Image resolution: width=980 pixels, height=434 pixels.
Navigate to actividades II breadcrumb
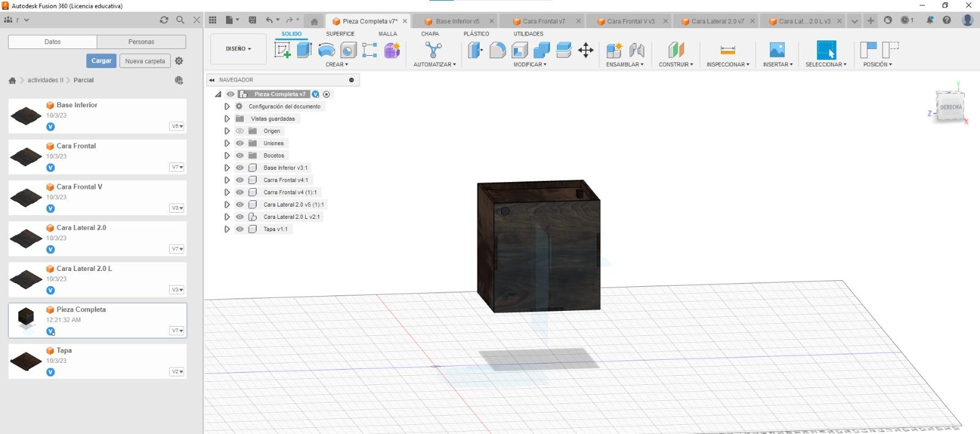45,80
